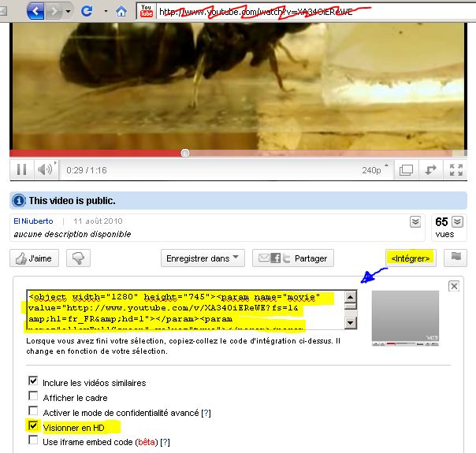This screenshot has height=453, width=476.
Task: Go back to previous page
Action: (x=35, y=12)
